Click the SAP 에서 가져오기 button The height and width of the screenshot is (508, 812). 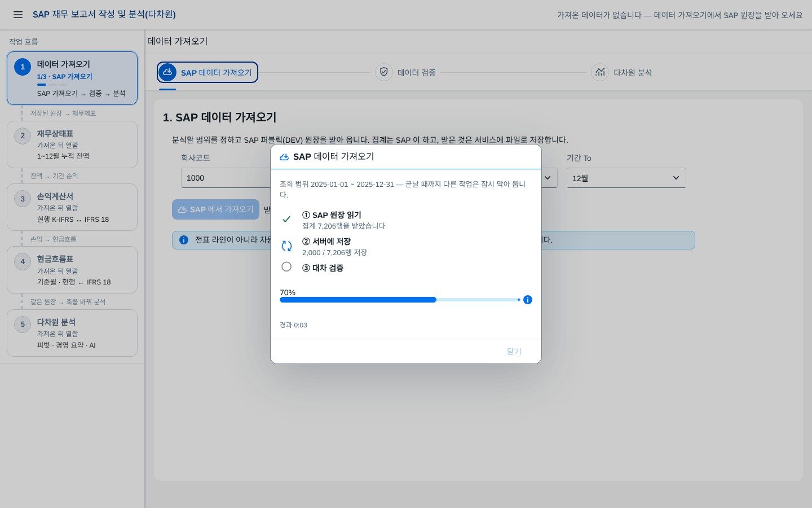pos(215,209)
